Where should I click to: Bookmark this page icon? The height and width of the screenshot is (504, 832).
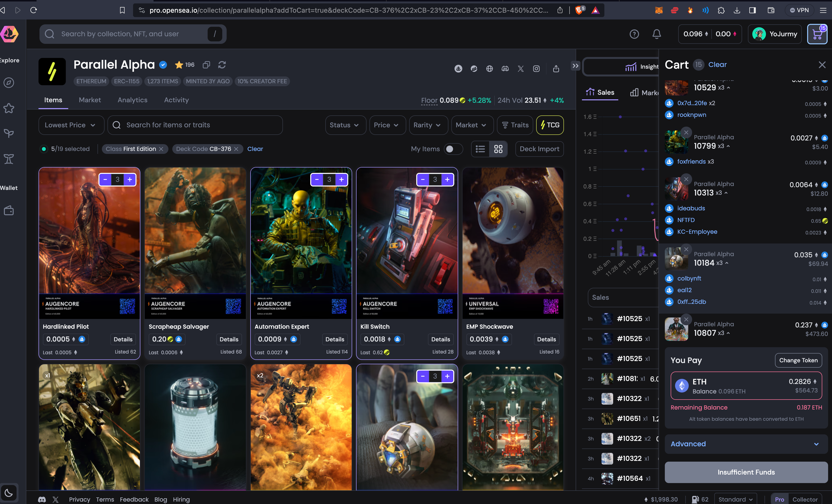pos(122,10)
